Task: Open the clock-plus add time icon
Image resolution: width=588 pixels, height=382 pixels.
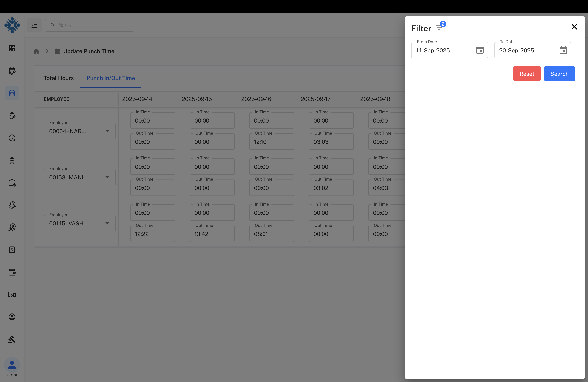Action: (x=12, y=138)
